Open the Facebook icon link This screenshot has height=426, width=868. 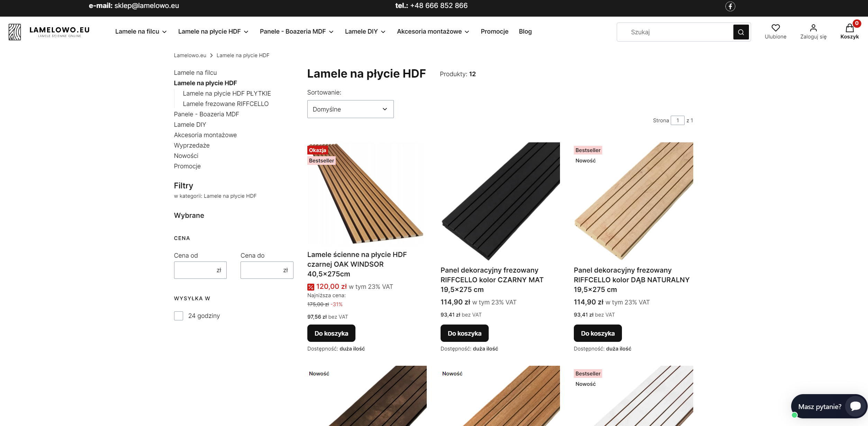point(730,6)
